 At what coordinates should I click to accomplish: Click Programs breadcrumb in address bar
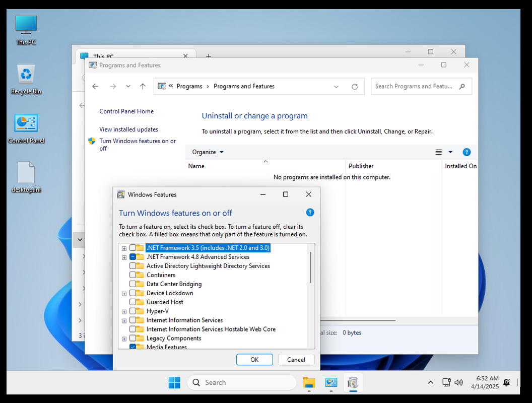pos(189,86)
